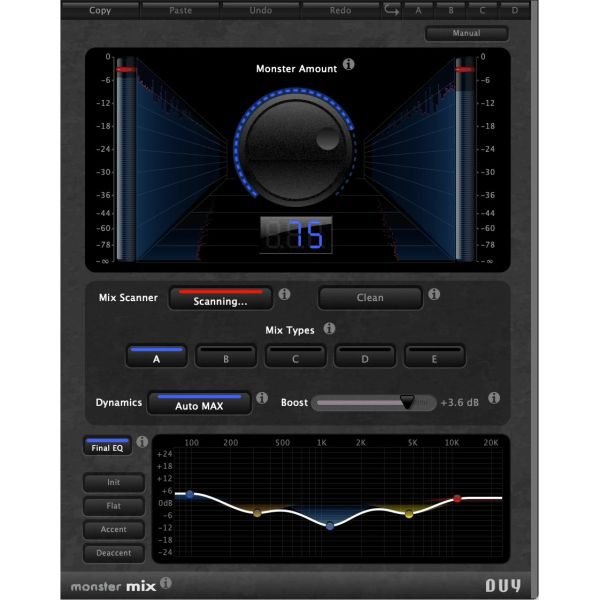Open info for Monster Amount
This screenshot has height=600, width=600.
348,64
